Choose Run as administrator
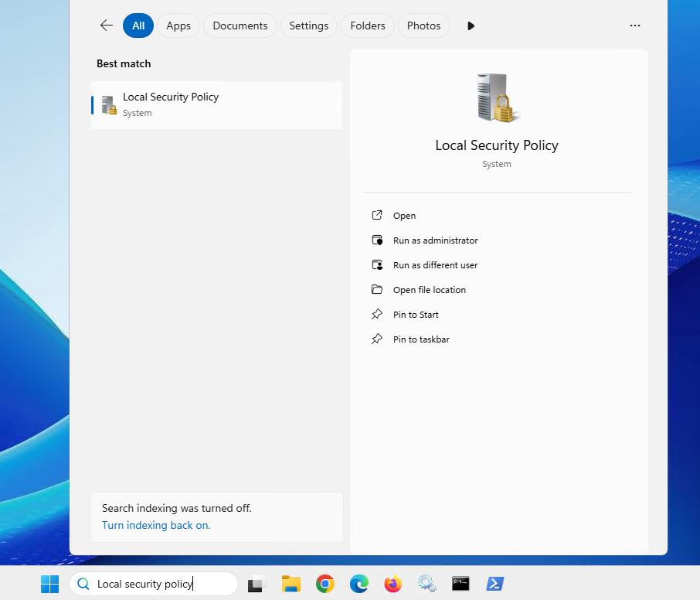 pos(435,240)
